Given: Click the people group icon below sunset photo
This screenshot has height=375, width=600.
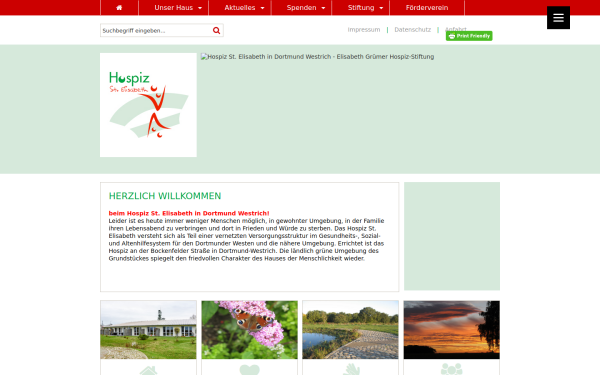Looking at the screenshot, I should tap(452, 369).
